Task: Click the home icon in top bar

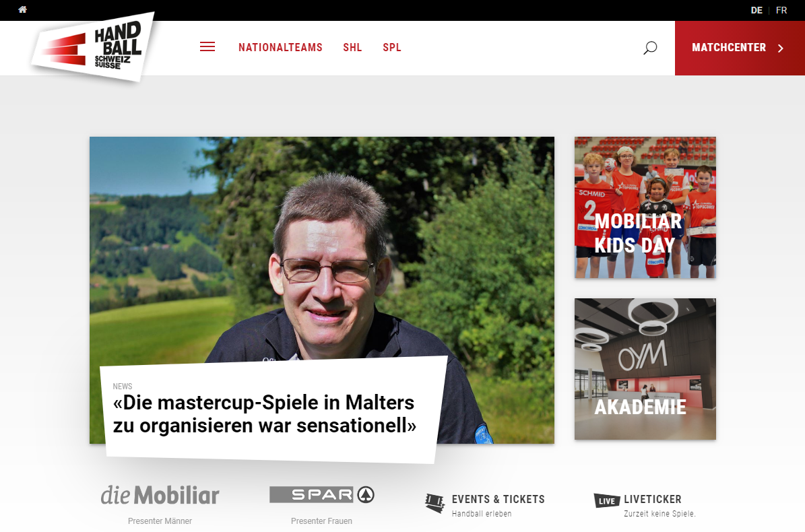Action: click(x=23, y=9)
